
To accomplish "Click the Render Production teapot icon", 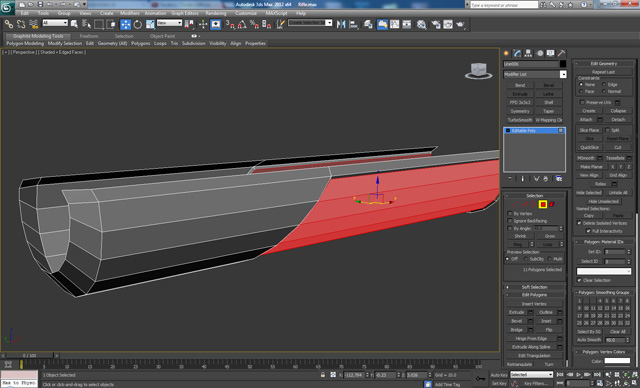I will [460, 24].
